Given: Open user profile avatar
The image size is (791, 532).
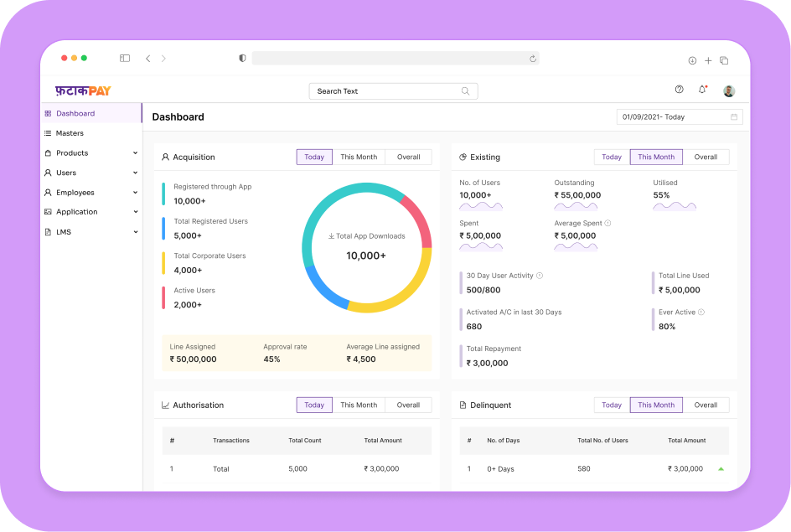Looking at the screenshot, I should (728, 91).
